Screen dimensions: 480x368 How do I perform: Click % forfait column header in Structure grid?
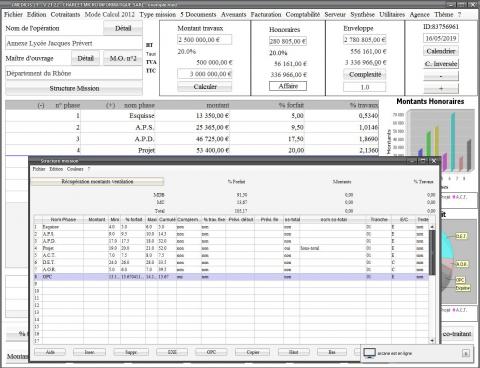click(133, 219)
